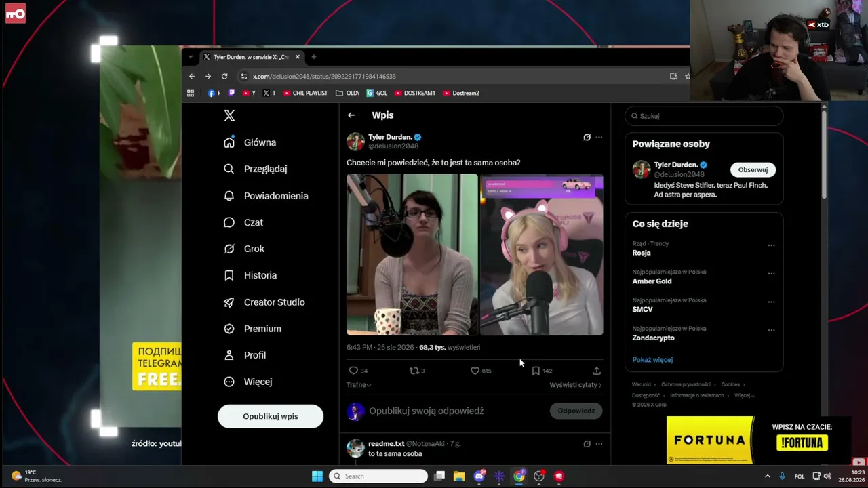Click the browser back arrow
The height and width of the screenshot is (488, 868).
(x=192, y=77)
